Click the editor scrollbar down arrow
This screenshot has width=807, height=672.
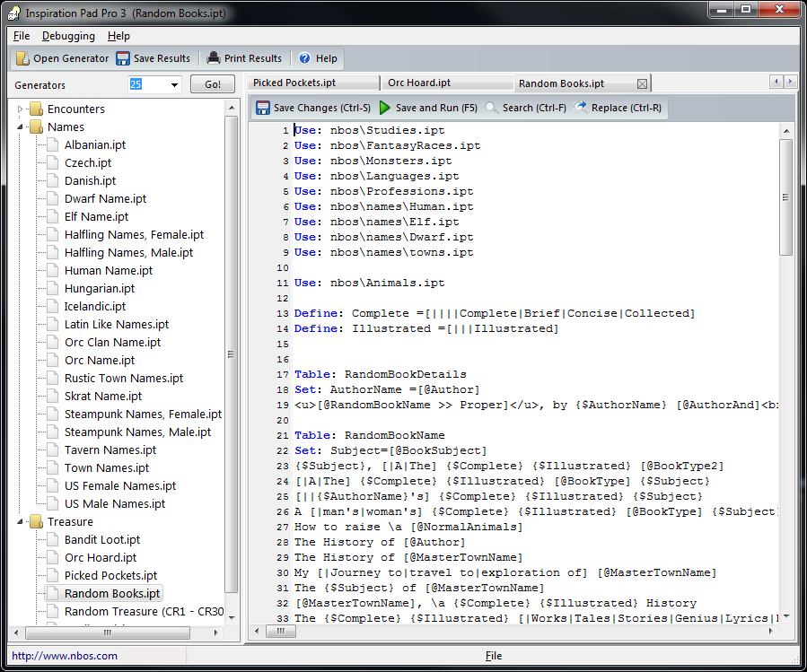785,616
